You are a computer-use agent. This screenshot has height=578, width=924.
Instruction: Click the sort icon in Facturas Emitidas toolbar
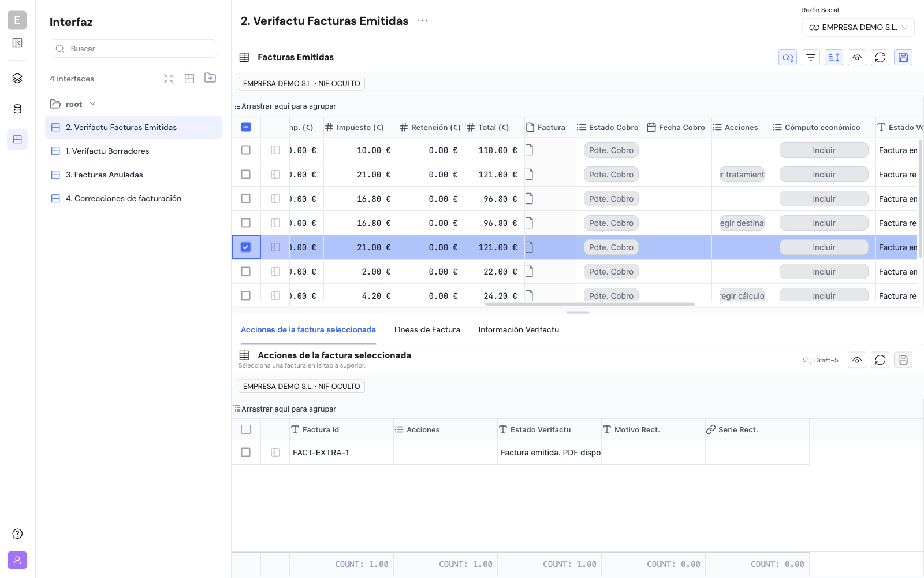[x=834, y=57]
